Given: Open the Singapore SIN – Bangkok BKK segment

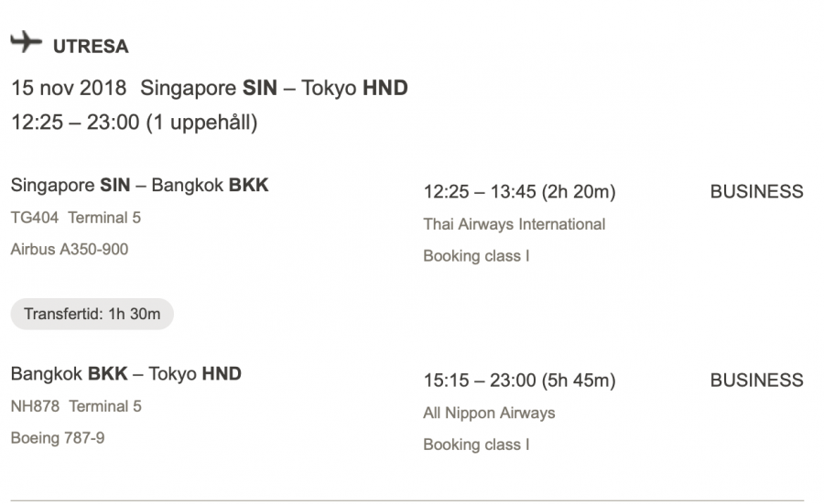Looking at the screenshot, I should pyautogui.click(x=139, y=186).
